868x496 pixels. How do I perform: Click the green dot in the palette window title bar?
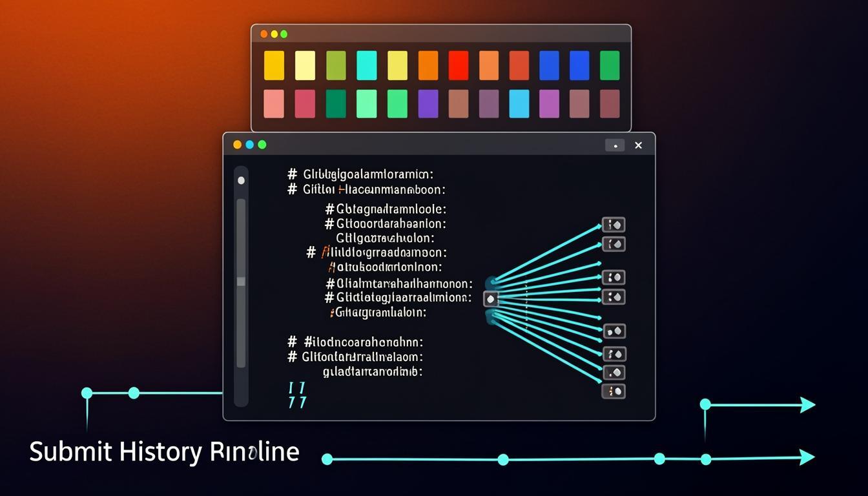pyautogui.click(x=284, y=34)
